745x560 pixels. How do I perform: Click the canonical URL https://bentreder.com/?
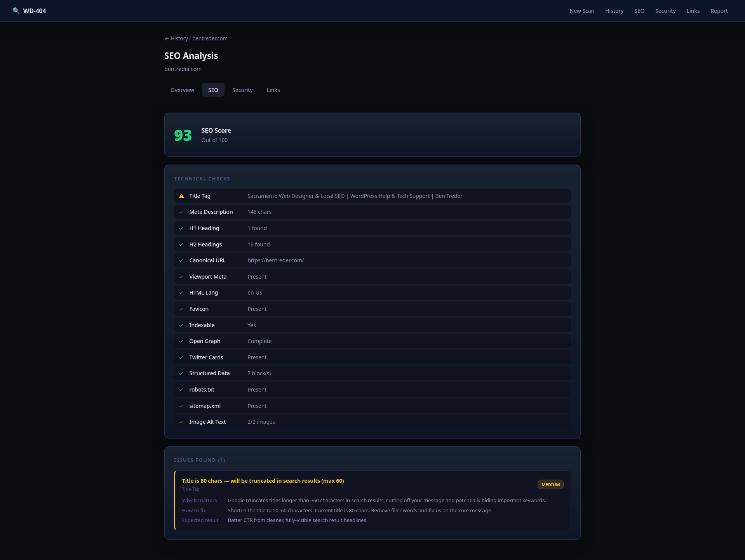coord(275,260)
